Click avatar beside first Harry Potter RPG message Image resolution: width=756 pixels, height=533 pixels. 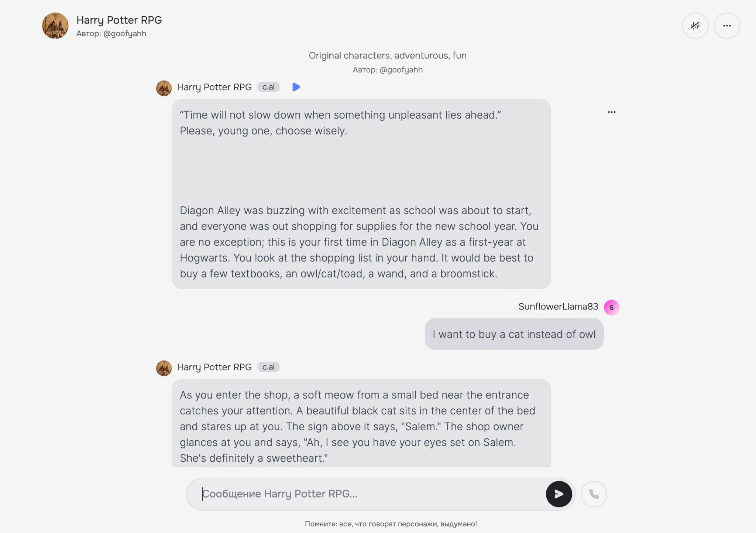click(x=164, y=88)
